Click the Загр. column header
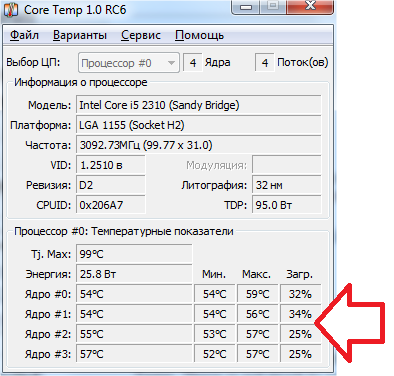 click(x=300, y=275)
